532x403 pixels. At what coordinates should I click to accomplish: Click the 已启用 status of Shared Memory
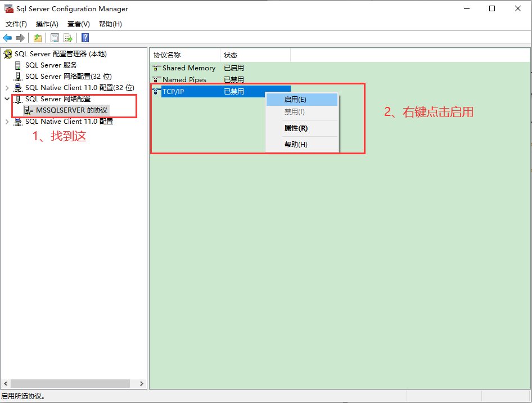(234, 68)
